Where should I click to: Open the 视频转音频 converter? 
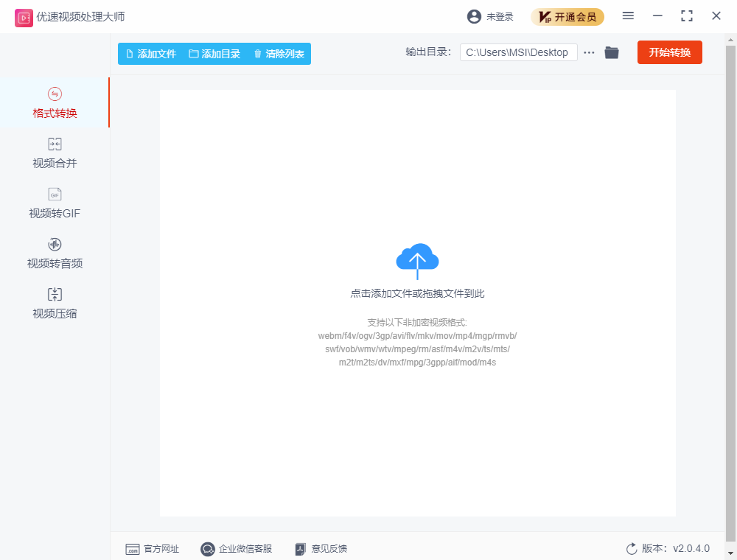click(54, 253)
